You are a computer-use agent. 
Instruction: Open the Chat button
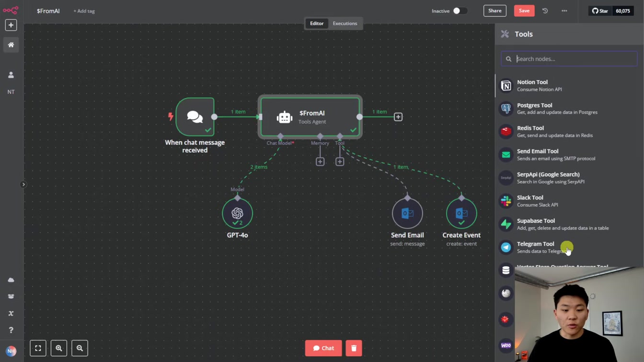click(x=323, y=348)
